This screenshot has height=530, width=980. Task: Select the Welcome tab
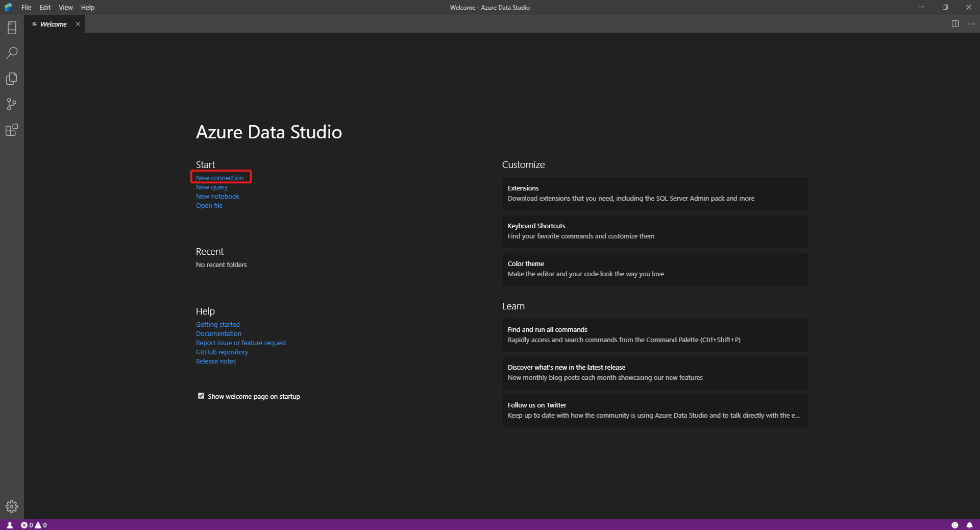click(x=53, y=24)
